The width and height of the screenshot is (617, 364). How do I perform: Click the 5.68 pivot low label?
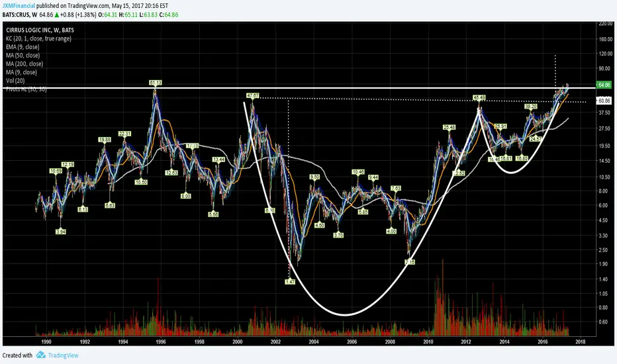coord(213,214)
